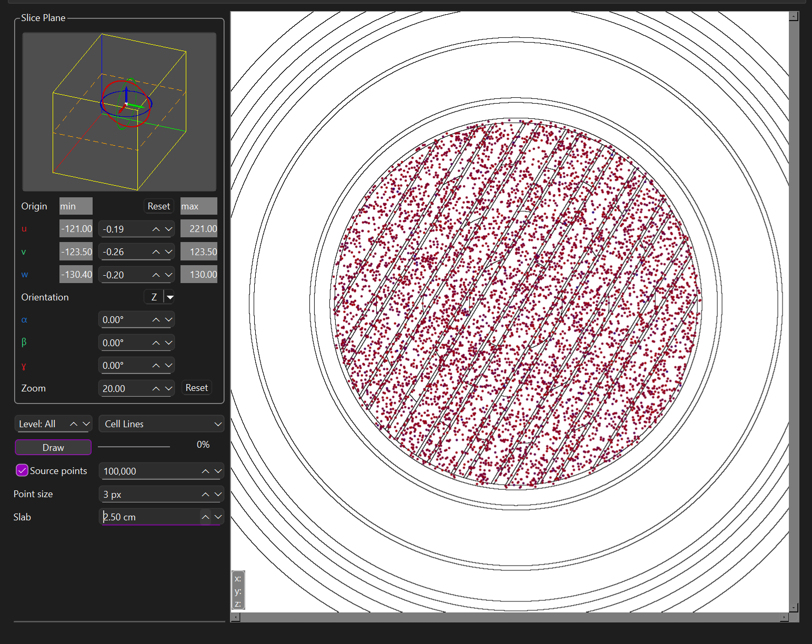812x644 pixels.
Task: Click the min column header
Action: [x=76, y=206]
